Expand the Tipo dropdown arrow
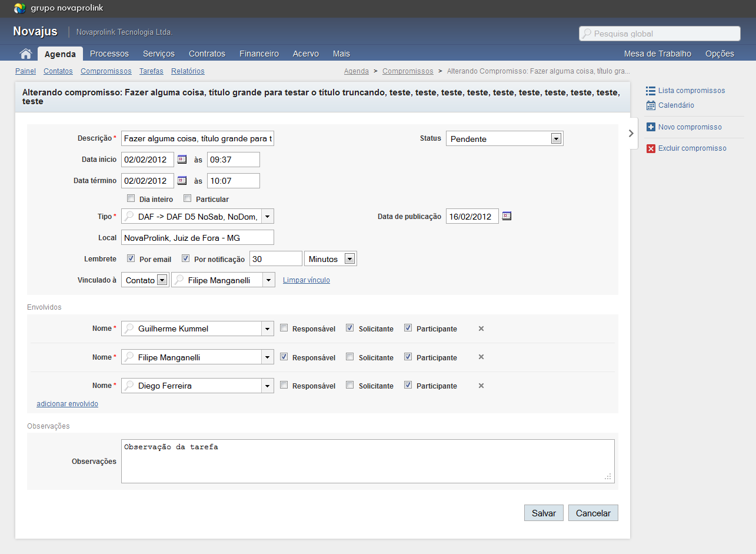The height and width of the screenshot is (554, 756). (267, 216)
